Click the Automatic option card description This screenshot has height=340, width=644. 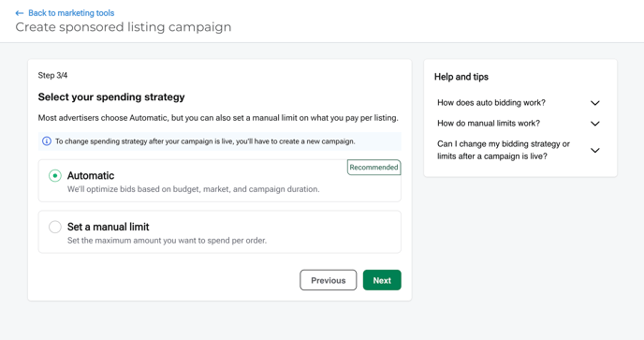(x=193, y=189)
